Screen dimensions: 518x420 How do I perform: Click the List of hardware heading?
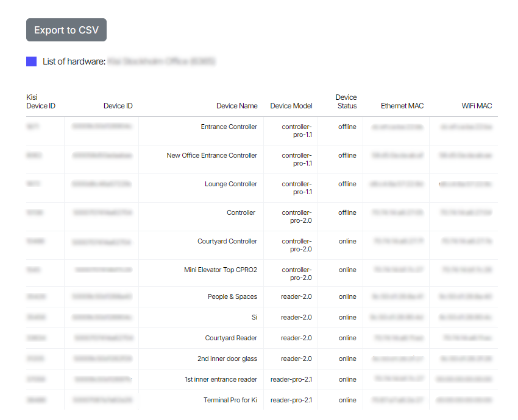74,61
